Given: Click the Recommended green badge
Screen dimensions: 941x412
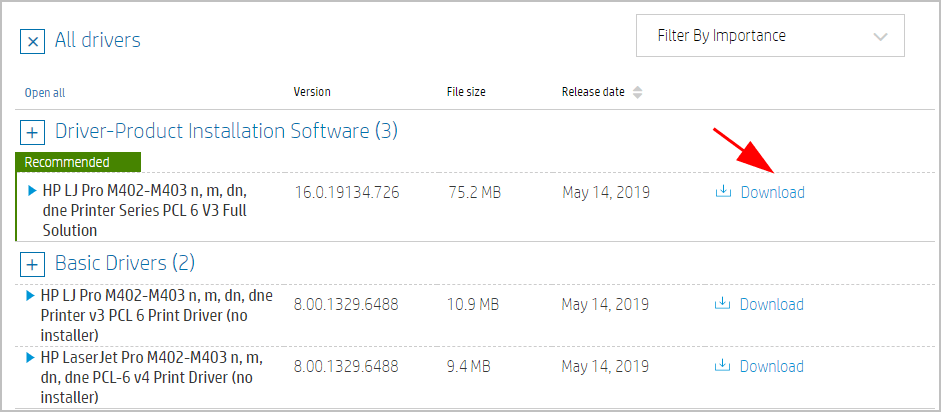Looking at the screenshot, I should point(79,162).
